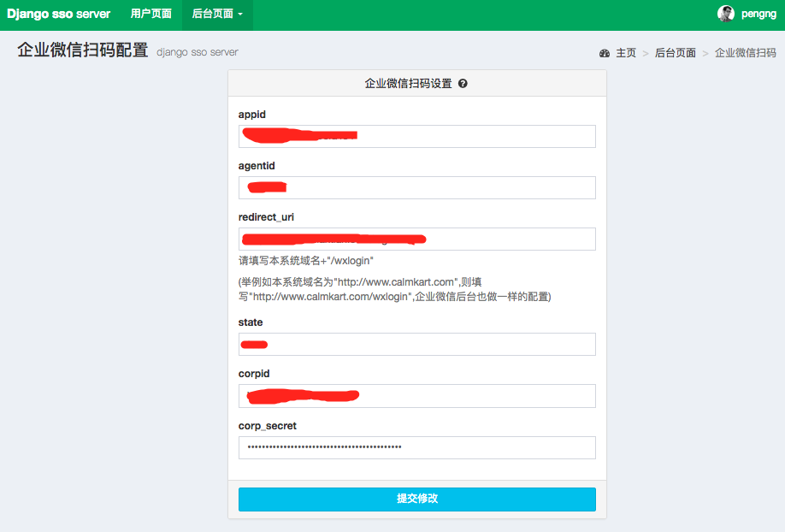This screenshot has width=785, height=532.
Task: Open the 后台页面 breadcrumb link
Action: click(x=674, y=52)
